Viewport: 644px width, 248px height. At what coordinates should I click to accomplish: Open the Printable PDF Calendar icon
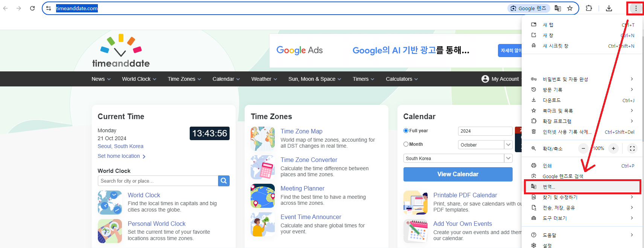pyautogui.click(x=416, y=203)
